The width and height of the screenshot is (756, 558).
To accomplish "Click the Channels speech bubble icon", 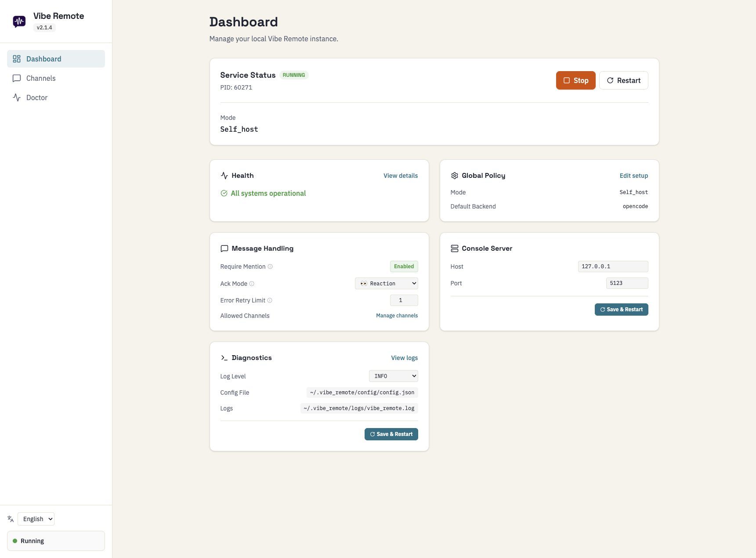I will pos(17,78).
